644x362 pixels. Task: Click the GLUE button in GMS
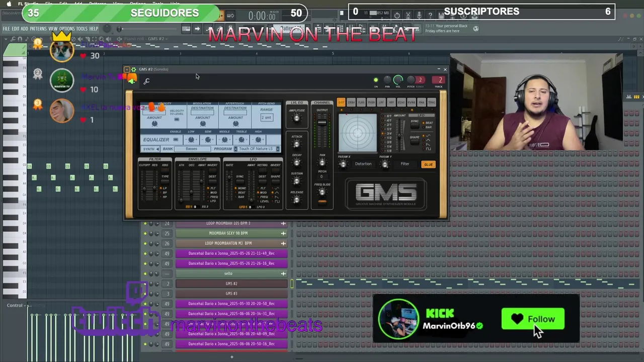(x=428, y=164)
